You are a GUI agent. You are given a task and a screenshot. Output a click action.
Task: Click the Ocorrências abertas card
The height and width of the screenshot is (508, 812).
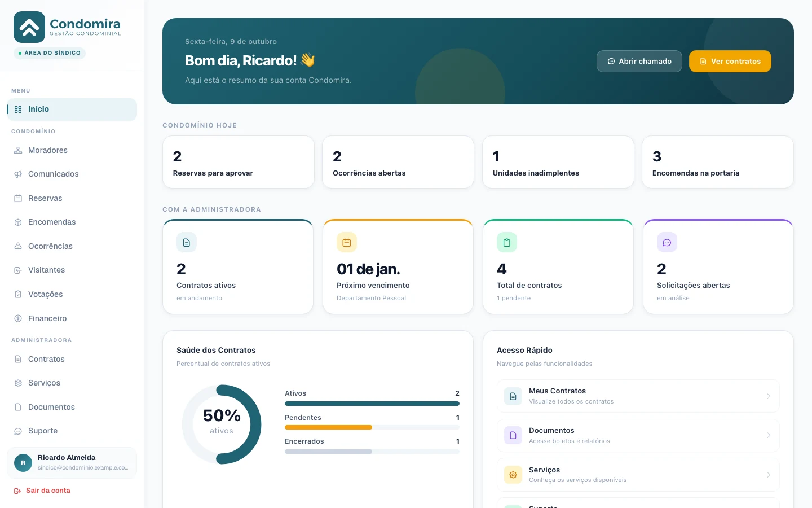(398, 162)
